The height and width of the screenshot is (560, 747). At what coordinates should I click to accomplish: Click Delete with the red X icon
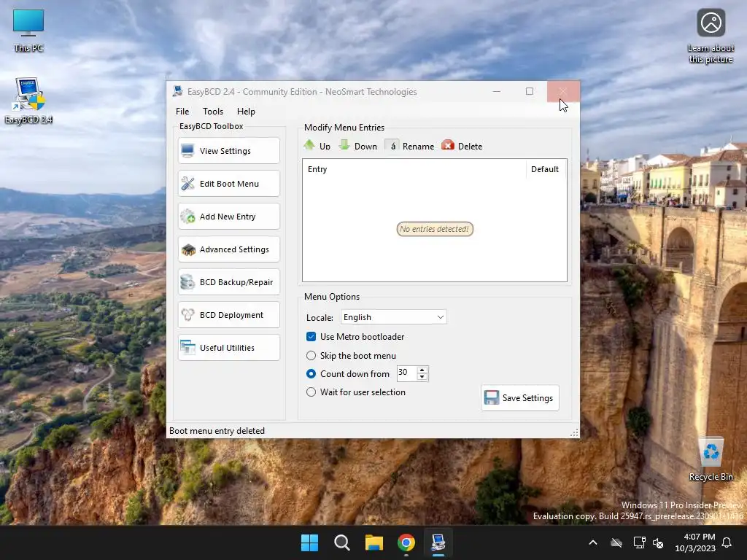(462, 146)
